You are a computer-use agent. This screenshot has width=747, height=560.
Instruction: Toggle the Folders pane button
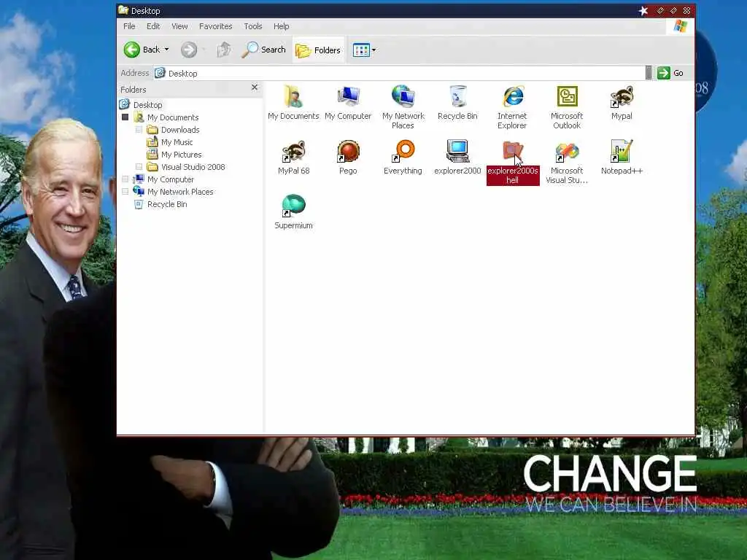318,50
